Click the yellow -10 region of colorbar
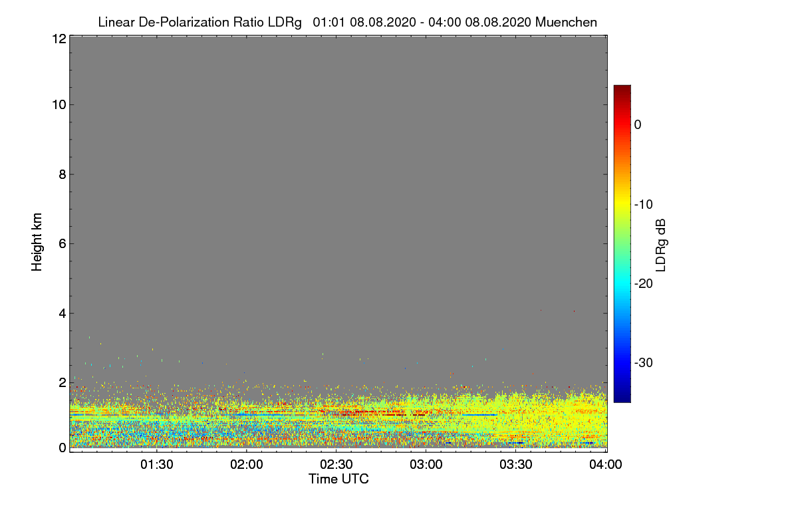Viewport: 798px width, 532px height. tap(622, 204)
